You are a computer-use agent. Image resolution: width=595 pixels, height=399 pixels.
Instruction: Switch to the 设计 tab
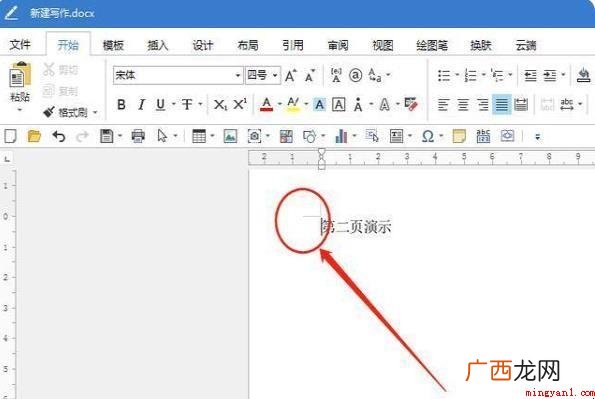coord(202,45)
